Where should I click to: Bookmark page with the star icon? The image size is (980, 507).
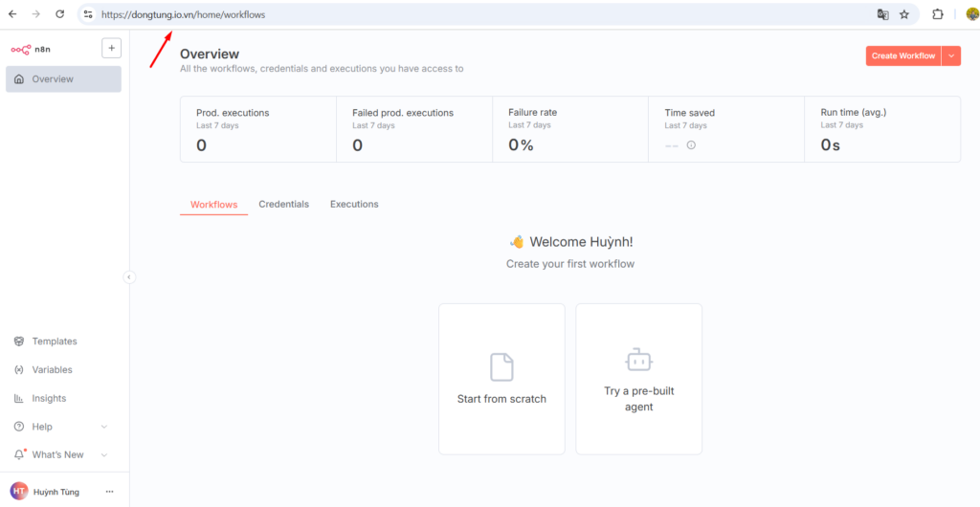pyautogui.click(x=903, y=14)
